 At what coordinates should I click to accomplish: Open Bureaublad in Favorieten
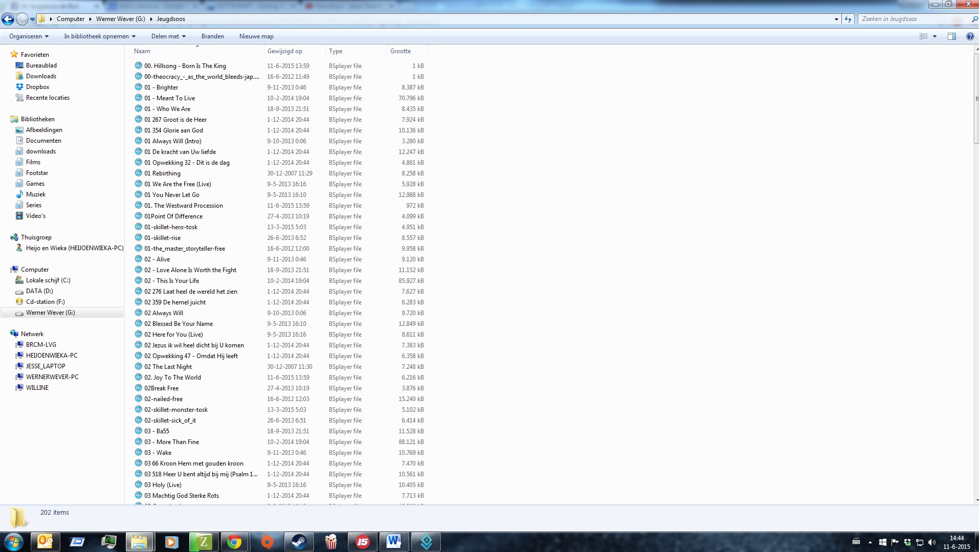(41, 65)
